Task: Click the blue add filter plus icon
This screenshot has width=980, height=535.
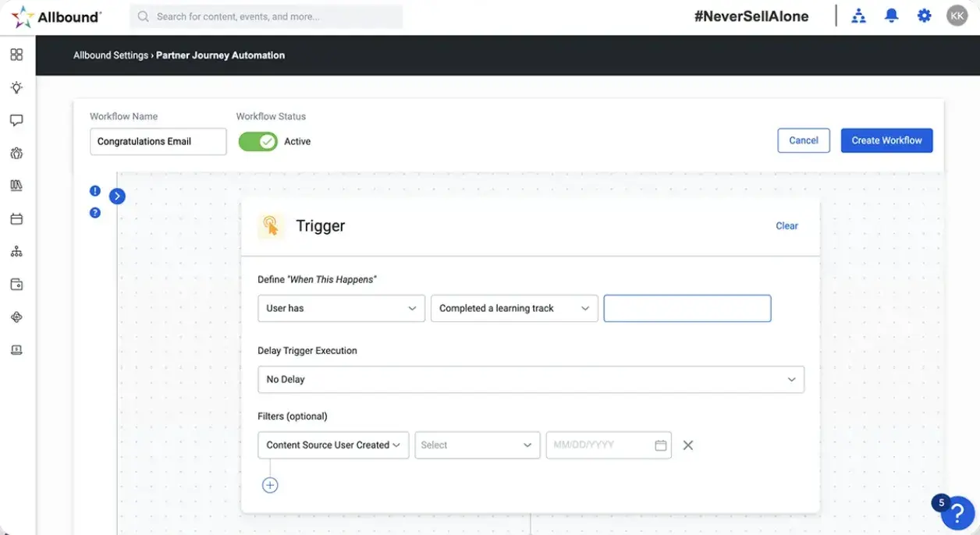Action: pos(270,485)
